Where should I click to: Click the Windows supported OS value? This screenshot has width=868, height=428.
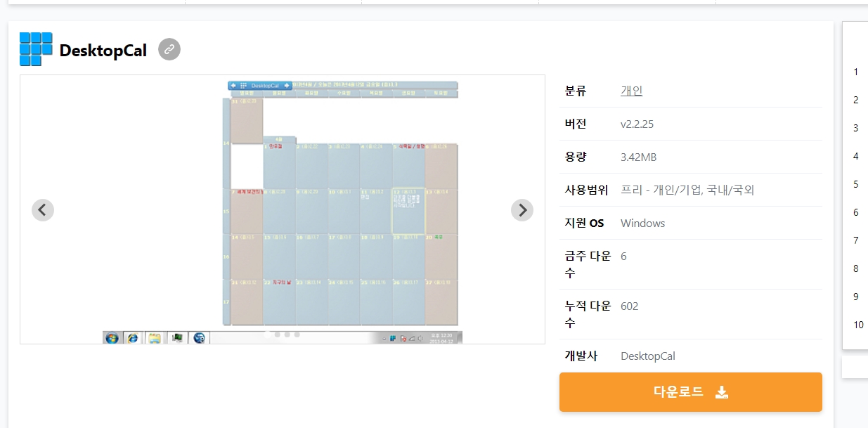tap(643, 223)
